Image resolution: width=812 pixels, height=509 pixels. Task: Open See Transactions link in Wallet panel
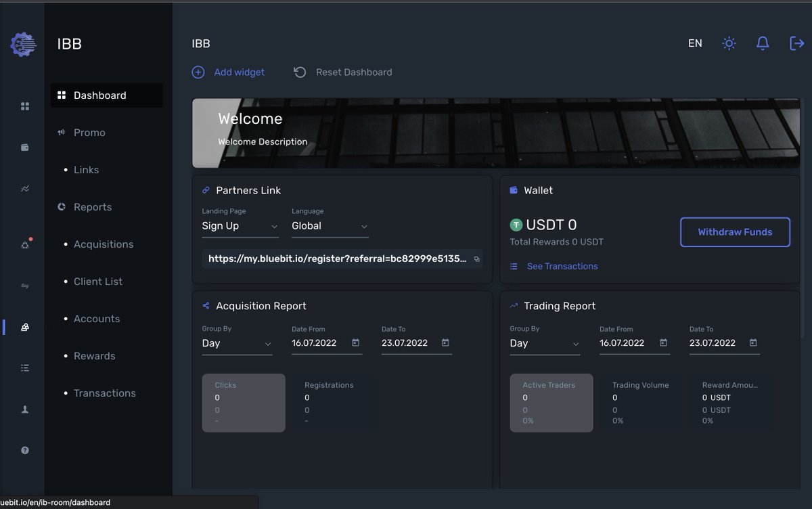(x=562, y=266)
